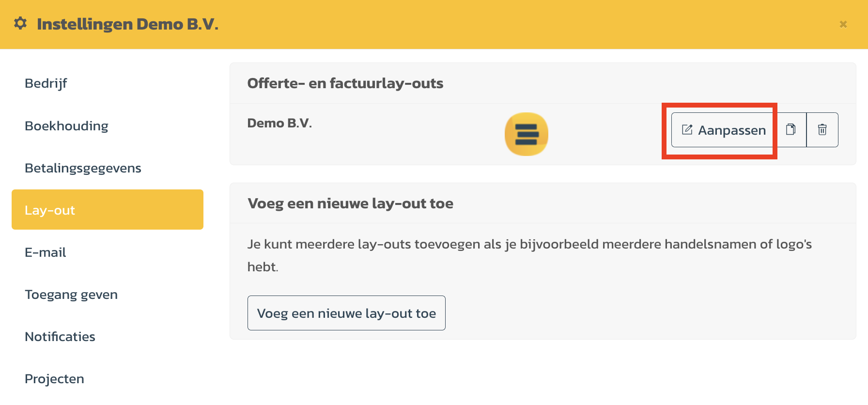
Task: Click the 'Offerte- en factuurlay-outs' heading
Action: coord(345,83)
